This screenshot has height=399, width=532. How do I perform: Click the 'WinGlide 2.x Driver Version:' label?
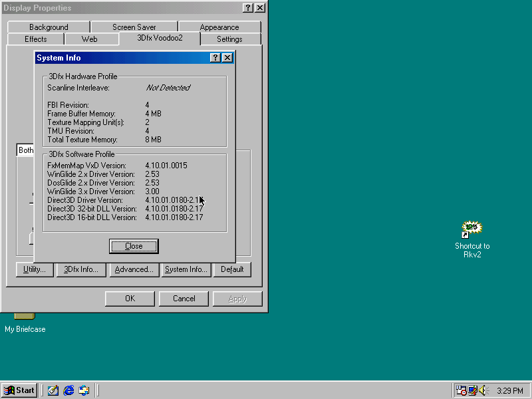click(91, 174)
